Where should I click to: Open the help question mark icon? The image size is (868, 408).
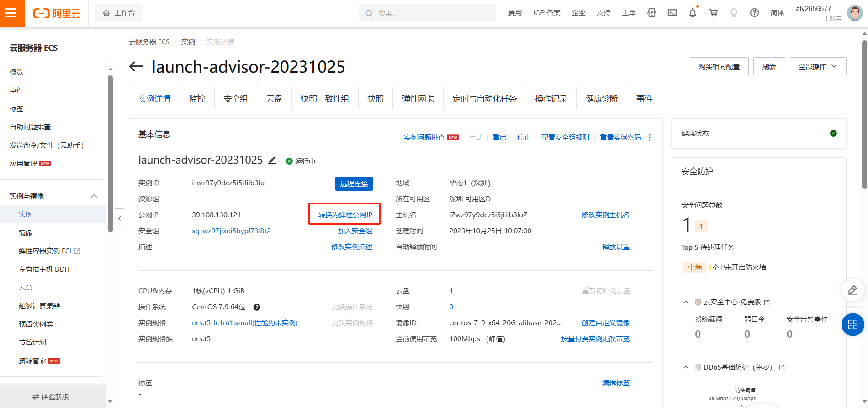point(754,13)
